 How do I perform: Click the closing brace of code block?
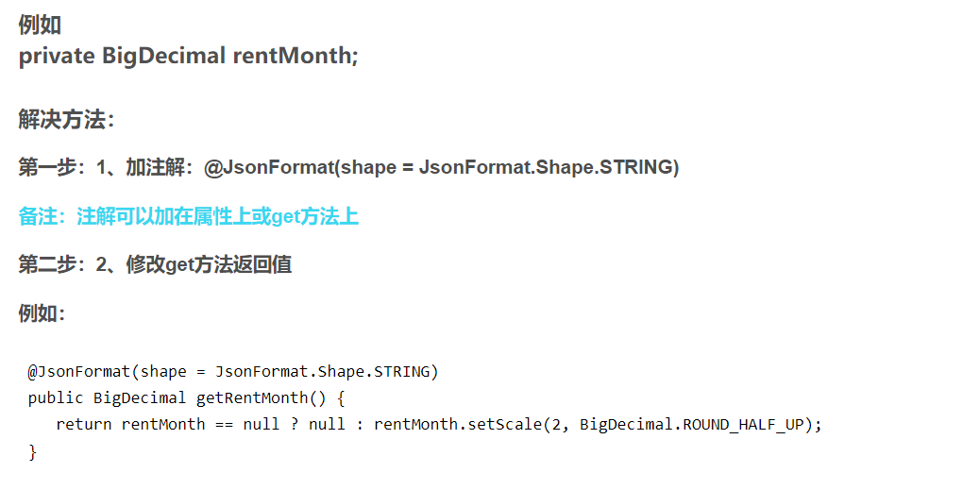pyautogui.click(x=32, y=451)
